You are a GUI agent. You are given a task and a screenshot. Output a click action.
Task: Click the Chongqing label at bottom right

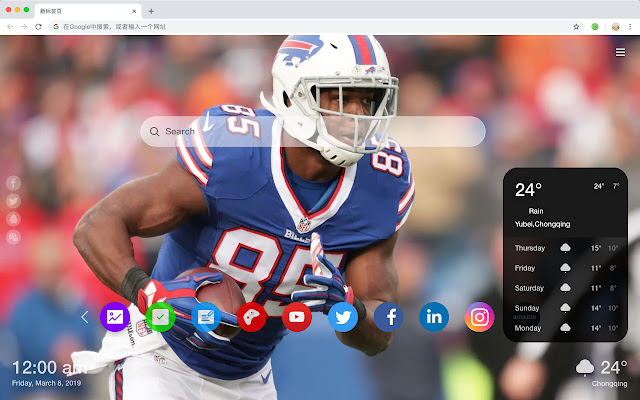(609, 384)
